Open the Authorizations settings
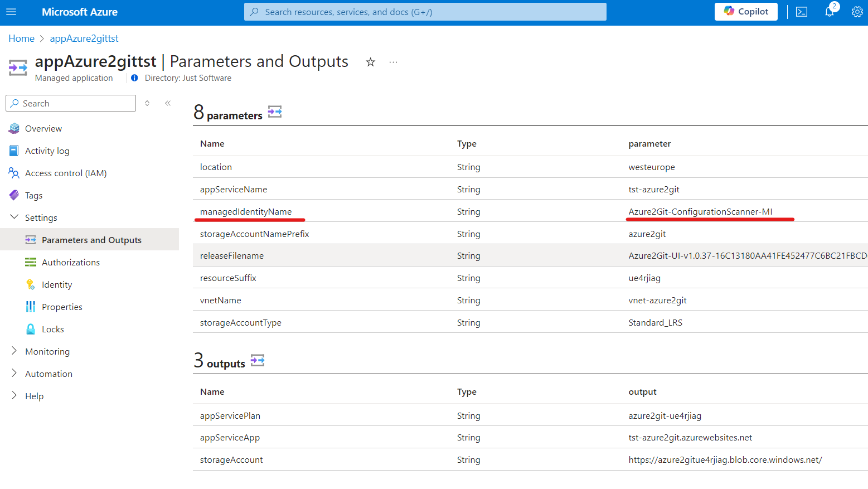The image size is (868, 489). (71, 262)
